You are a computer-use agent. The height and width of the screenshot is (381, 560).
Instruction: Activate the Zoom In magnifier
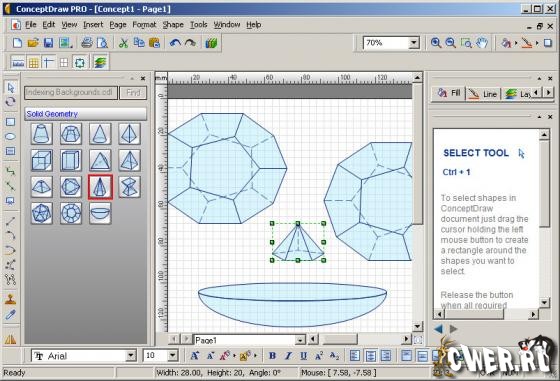(435, 43)
